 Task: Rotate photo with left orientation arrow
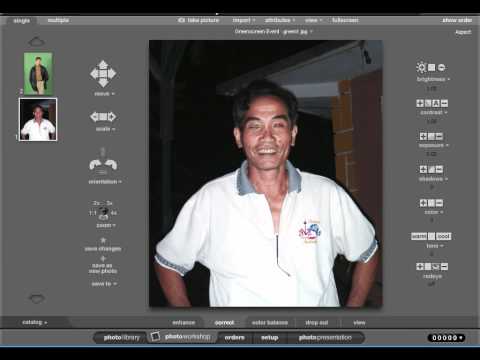tap(95, 165)
